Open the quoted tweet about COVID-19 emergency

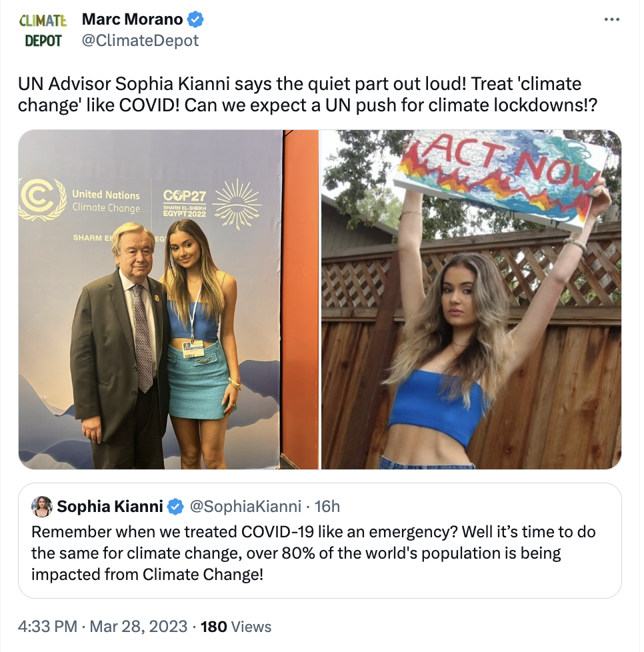click(x=313, y=553)
